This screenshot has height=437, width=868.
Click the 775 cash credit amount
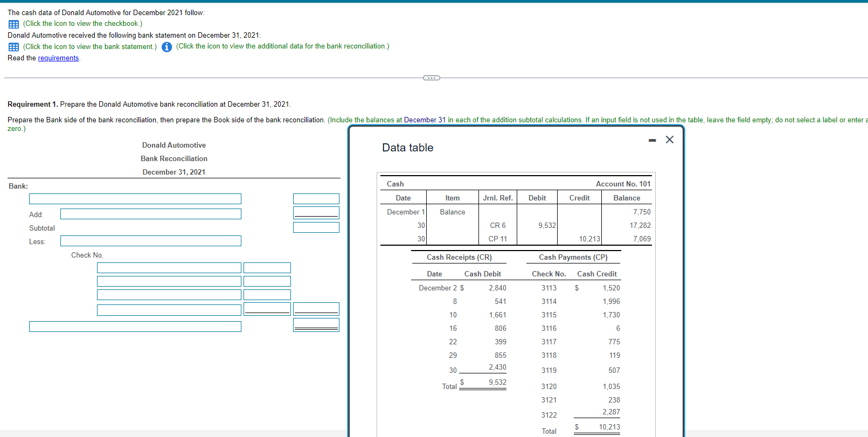[614, 342]
